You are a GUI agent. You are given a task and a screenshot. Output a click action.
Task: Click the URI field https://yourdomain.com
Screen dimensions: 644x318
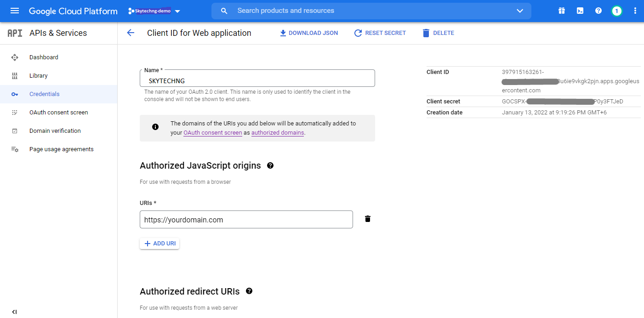[x=246, y=220]
